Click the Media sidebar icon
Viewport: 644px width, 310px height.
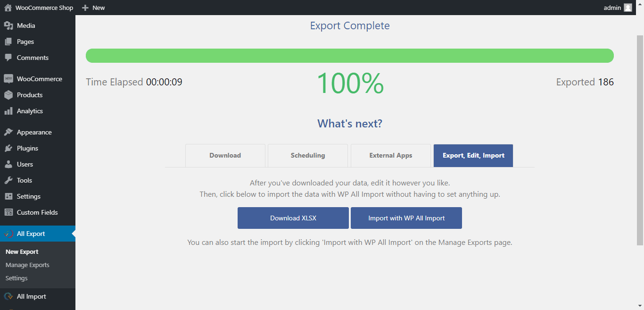click(x=8, y=25)
